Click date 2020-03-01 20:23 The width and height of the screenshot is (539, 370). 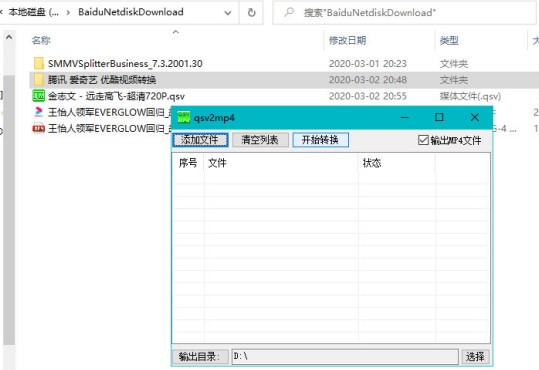pos(367,64)
